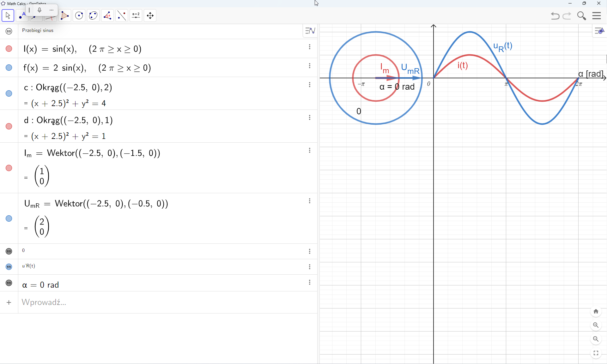607x364 pixels.
Task: Open the overflow menu on the floating toolbar
Action: (51, 10)
